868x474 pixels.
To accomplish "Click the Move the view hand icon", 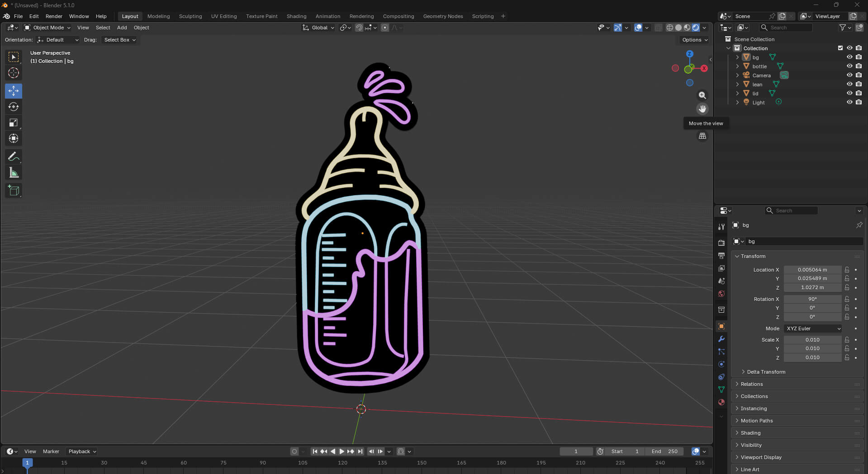I will (x=702, y=109).
